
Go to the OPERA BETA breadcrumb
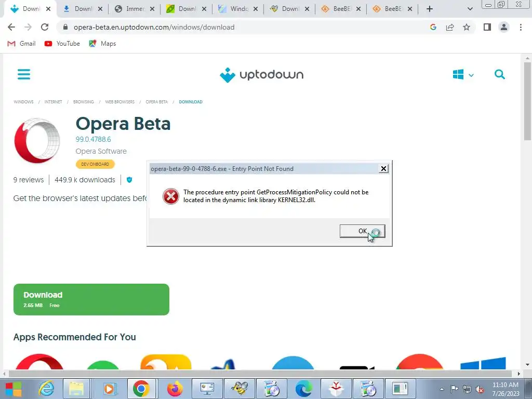coord(157,102)
